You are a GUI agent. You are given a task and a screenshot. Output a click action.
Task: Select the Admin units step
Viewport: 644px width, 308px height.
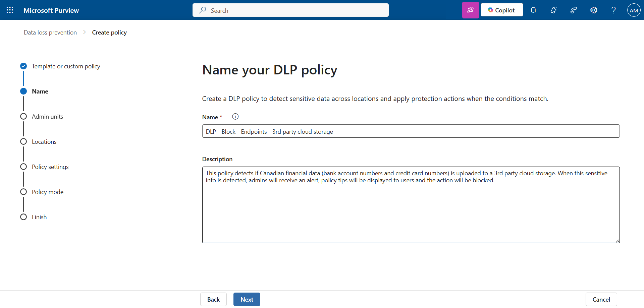pyautogui.click(x=47, y=117)
